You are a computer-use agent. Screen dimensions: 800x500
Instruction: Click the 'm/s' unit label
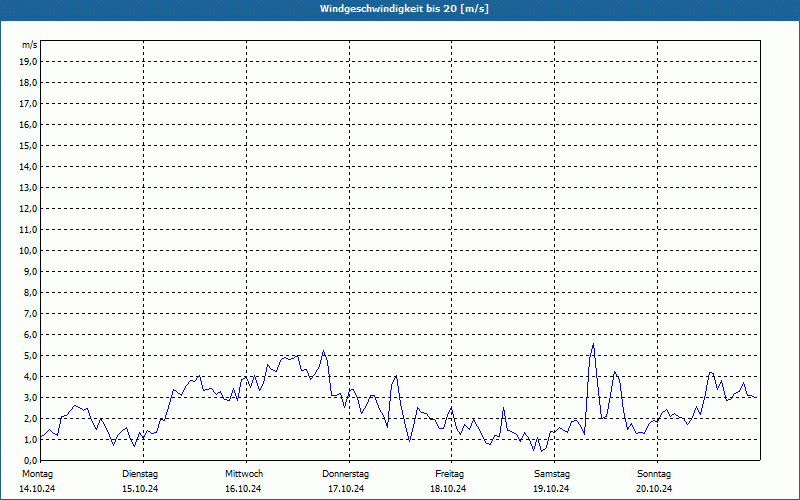30,45
